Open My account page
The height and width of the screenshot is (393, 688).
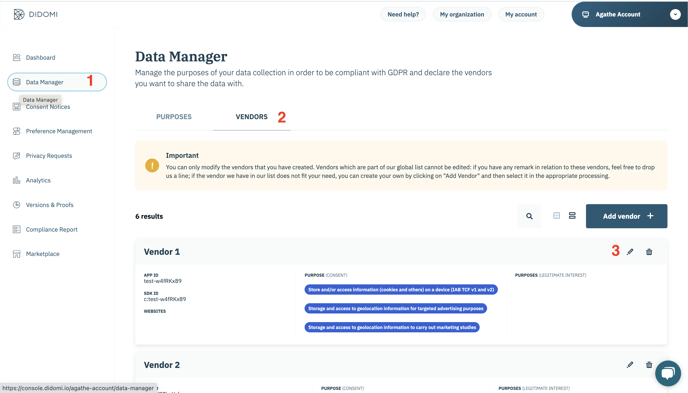[x=521, y=14]
